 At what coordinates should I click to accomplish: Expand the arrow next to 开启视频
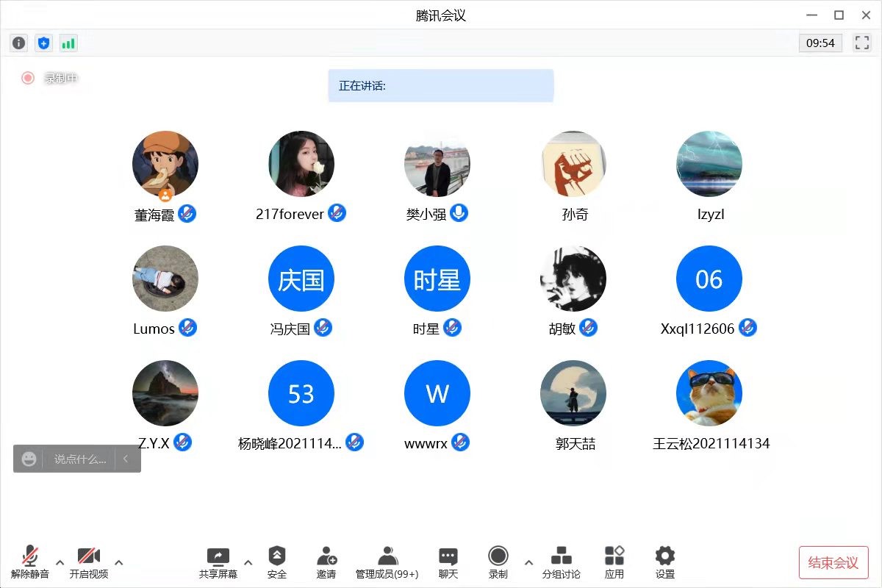click(x=119, y=563)
